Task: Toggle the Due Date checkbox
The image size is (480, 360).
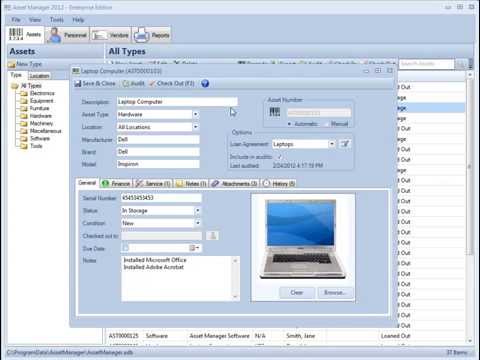Action: (x=126, y=248)
